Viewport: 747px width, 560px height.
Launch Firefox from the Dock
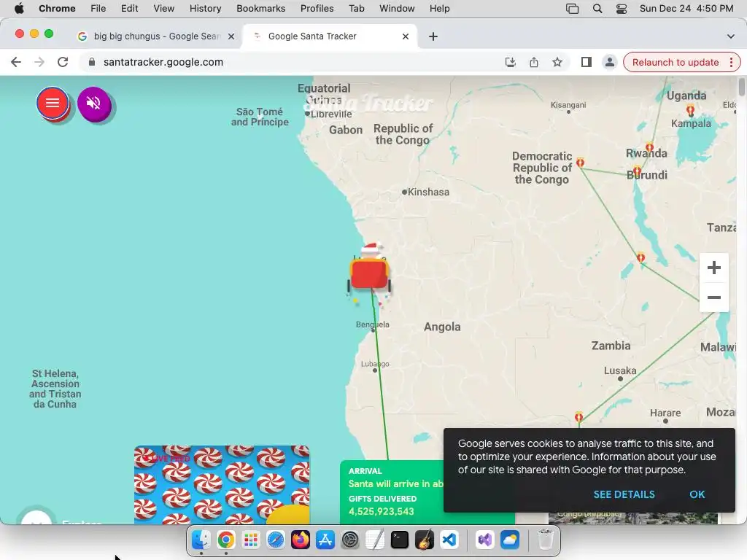(300, 540)
